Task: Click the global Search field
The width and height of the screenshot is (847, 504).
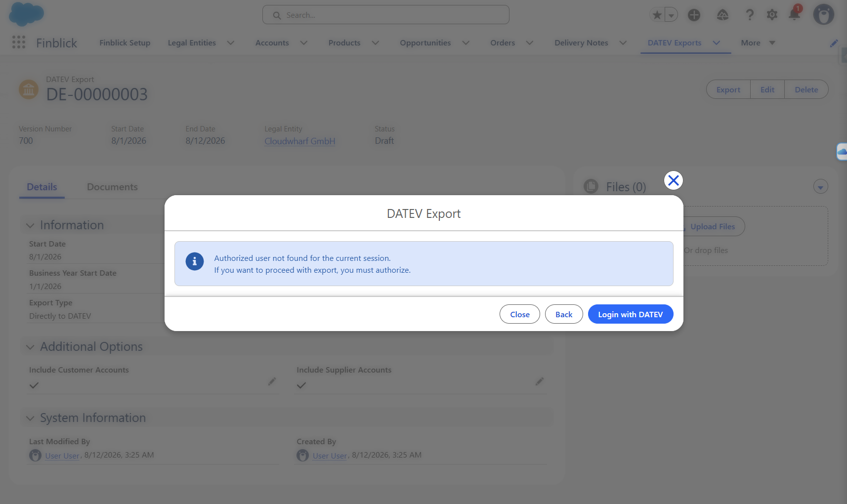Action: (x=386, y=15)
